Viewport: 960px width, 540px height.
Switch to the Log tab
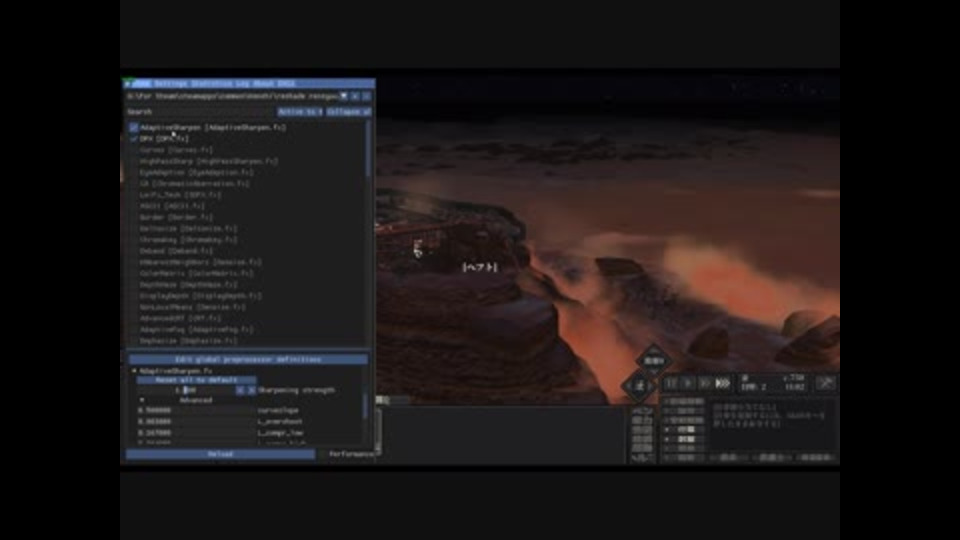click(242, 83)
